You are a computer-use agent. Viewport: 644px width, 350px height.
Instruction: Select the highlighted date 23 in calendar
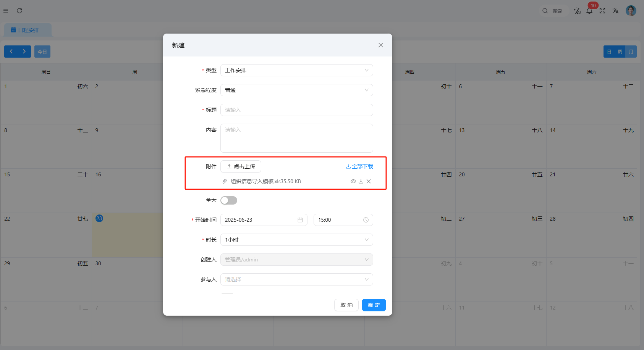pos(99,218)
